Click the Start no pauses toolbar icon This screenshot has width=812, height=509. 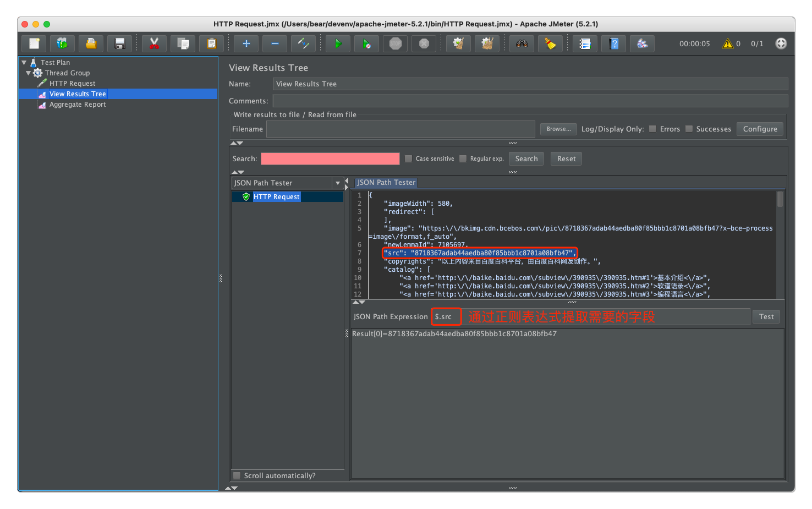(x=367, y=43)
